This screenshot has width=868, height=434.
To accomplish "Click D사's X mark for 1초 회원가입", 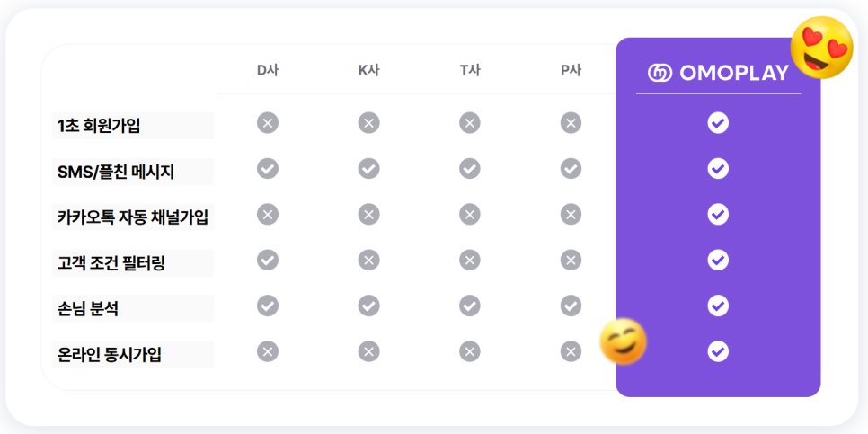I will [268, 122].
